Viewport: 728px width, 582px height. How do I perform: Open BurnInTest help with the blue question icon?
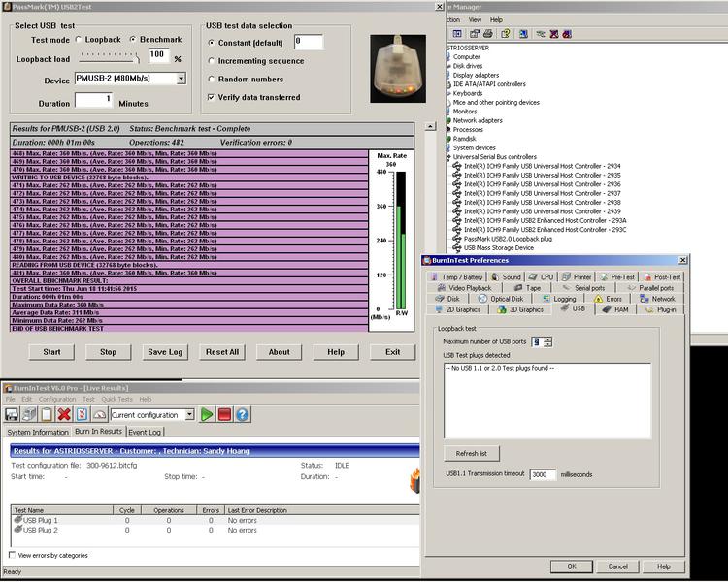click(x=242, y=414)
